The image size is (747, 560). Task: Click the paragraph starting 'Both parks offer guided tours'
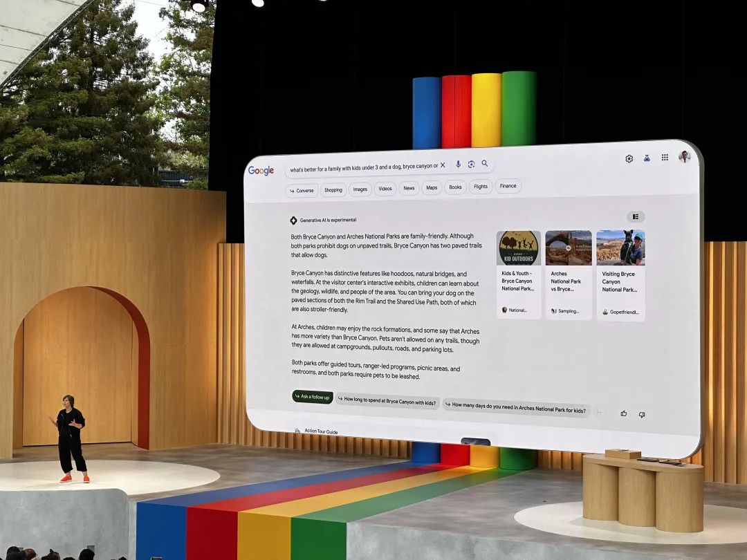tap(376, 370)
